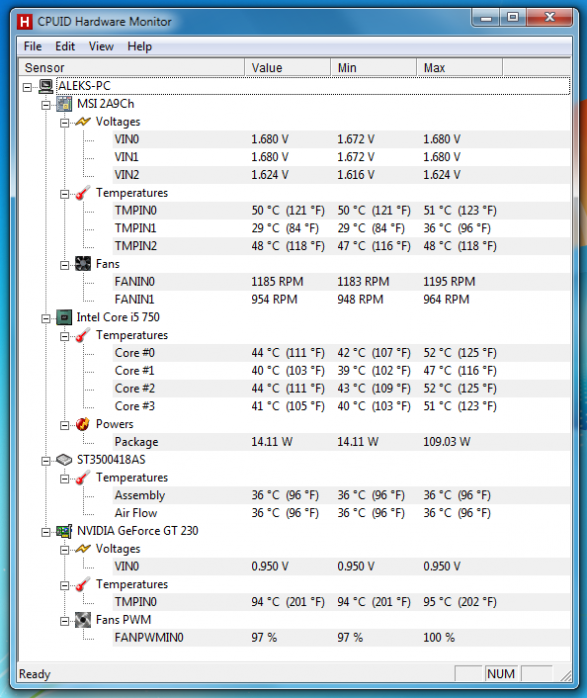Collapse the motherboard Voltages group
Image resolution: width=587 pixels, height=698 pixels.
65,123
